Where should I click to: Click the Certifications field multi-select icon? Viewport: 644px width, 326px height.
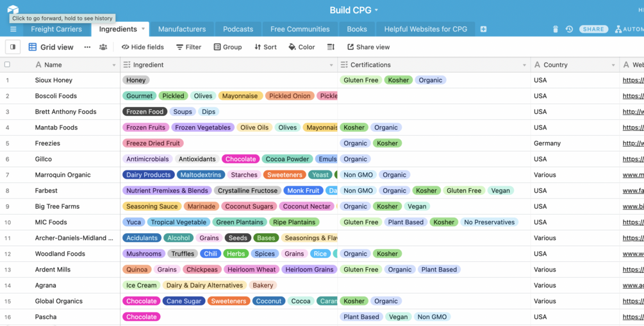[343, 65]
